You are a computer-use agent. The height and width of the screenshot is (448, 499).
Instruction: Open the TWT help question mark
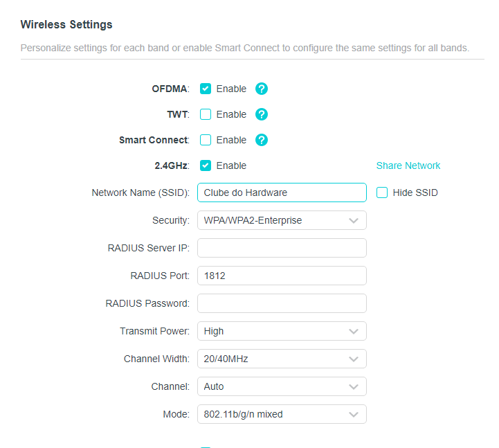(262, 114)
